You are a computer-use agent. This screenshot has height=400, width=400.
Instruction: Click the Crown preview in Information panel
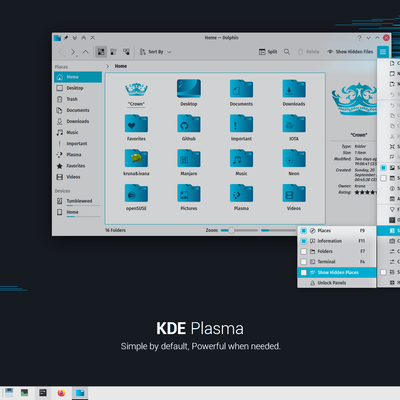point(354,99)
